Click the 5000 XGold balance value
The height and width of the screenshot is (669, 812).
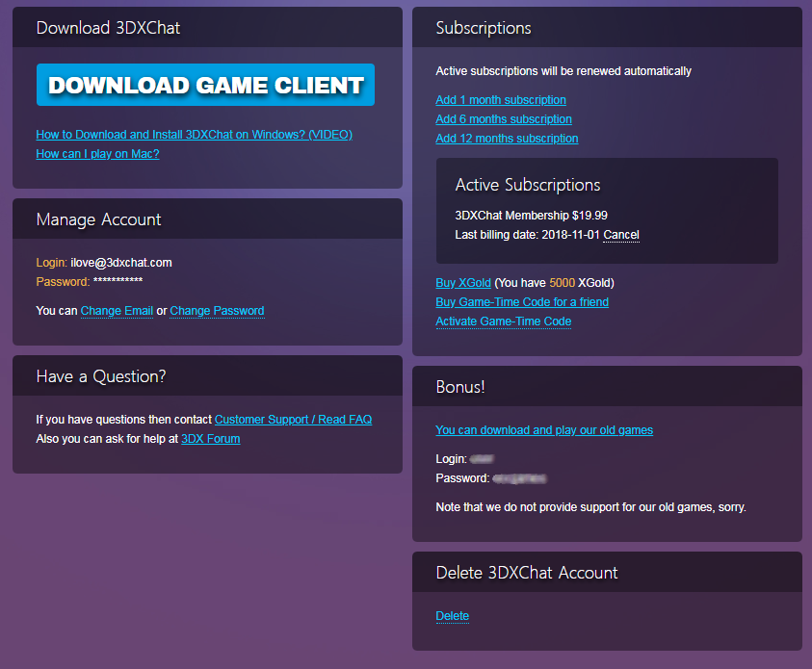click(562, 283)
